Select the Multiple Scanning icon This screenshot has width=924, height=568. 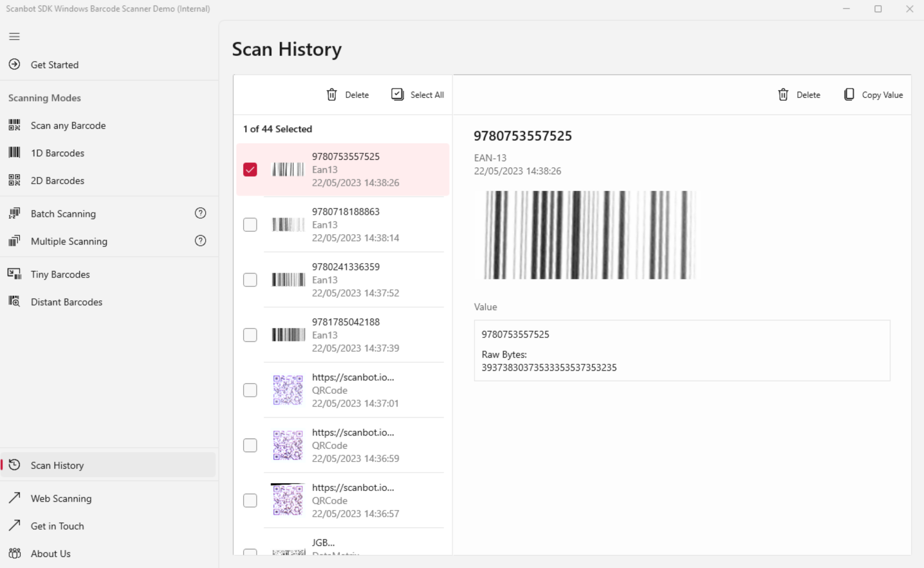point(14,241)
